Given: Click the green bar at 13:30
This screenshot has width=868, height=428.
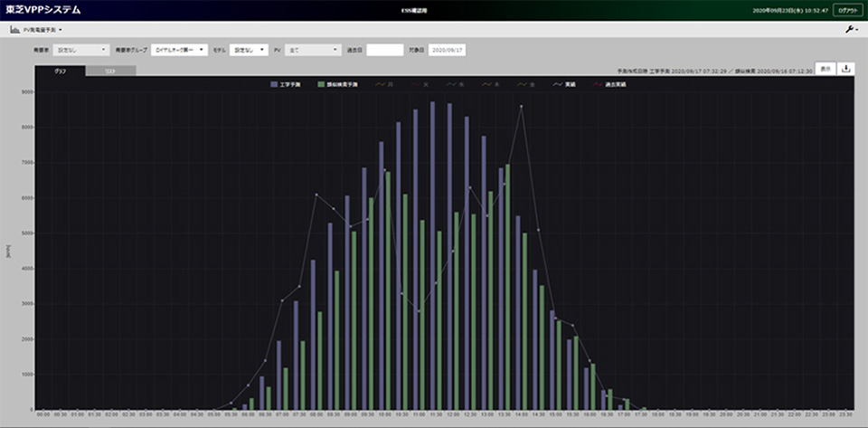Looking at the screenshot, I should click(x=507, y=287).
